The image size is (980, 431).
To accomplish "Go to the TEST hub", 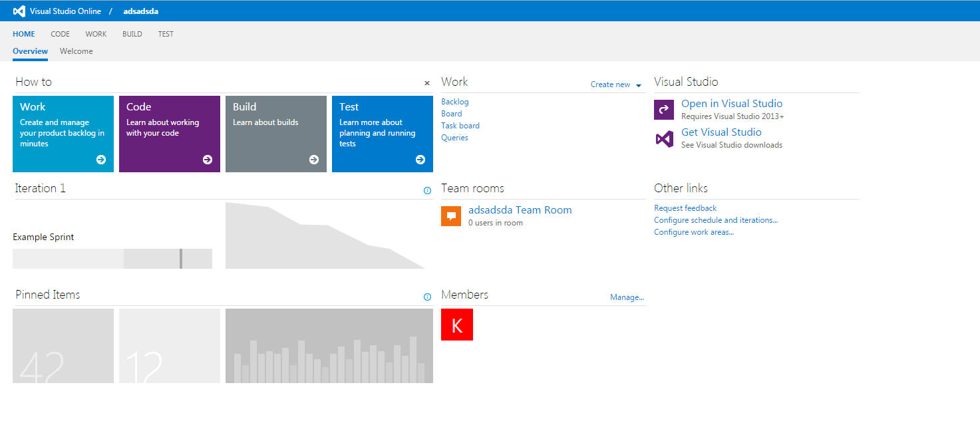I will (x=166, y=34).
